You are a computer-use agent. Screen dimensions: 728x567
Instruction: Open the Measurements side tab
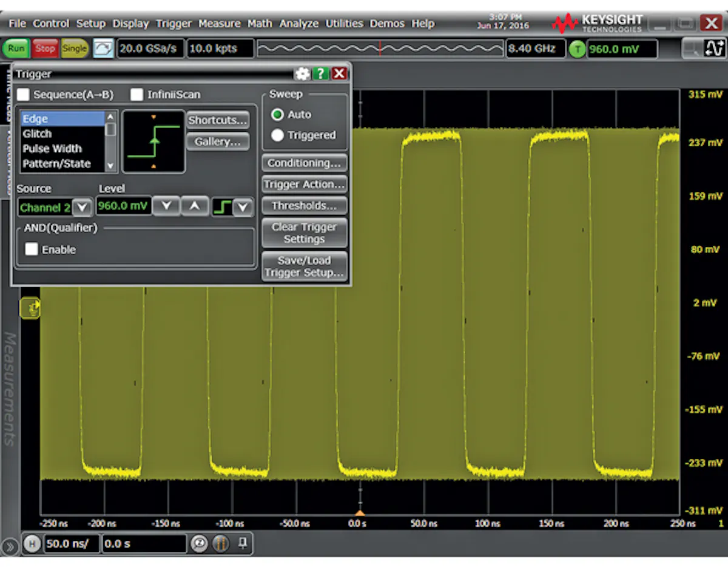pos(9,389)
